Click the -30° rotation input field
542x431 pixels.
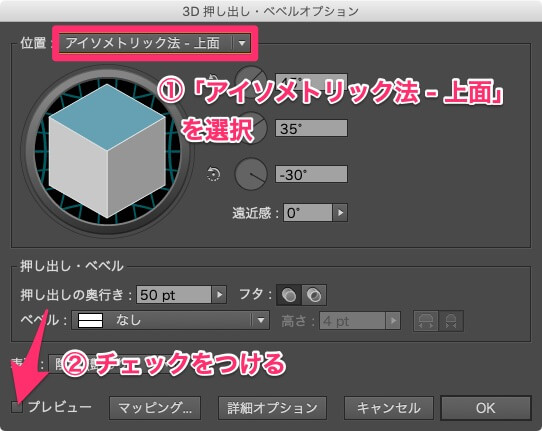click(x=311, y=174)
